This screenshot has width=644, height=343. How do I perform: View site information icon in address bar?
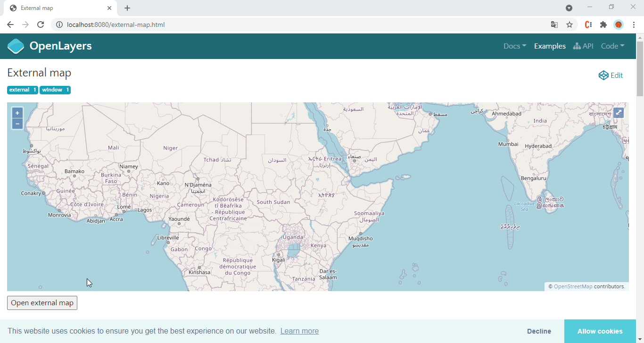click(59, 25)
